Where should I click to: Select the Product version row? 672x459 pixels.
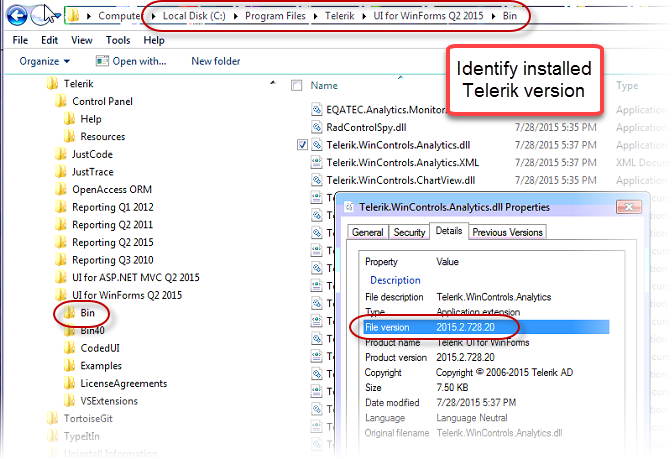pos(486,357)
